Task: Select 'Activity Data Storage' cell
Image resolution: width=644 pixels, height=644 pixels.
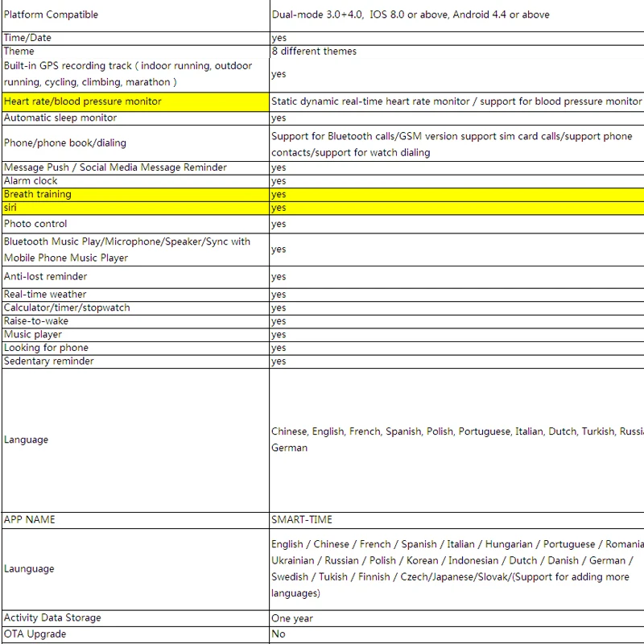Action: pos(135,618)
